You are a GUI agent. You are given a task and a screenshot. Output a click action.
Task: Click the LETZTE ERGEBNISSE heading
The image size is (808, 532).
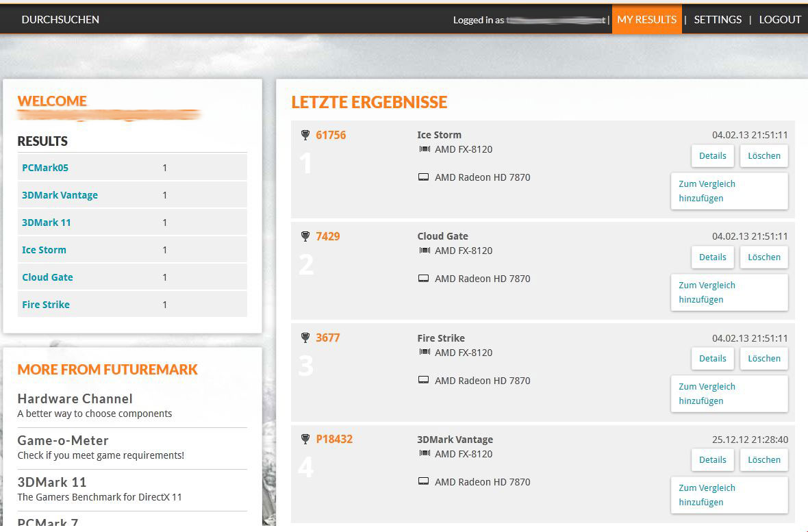pyautogui.click(x=369, y=102)
